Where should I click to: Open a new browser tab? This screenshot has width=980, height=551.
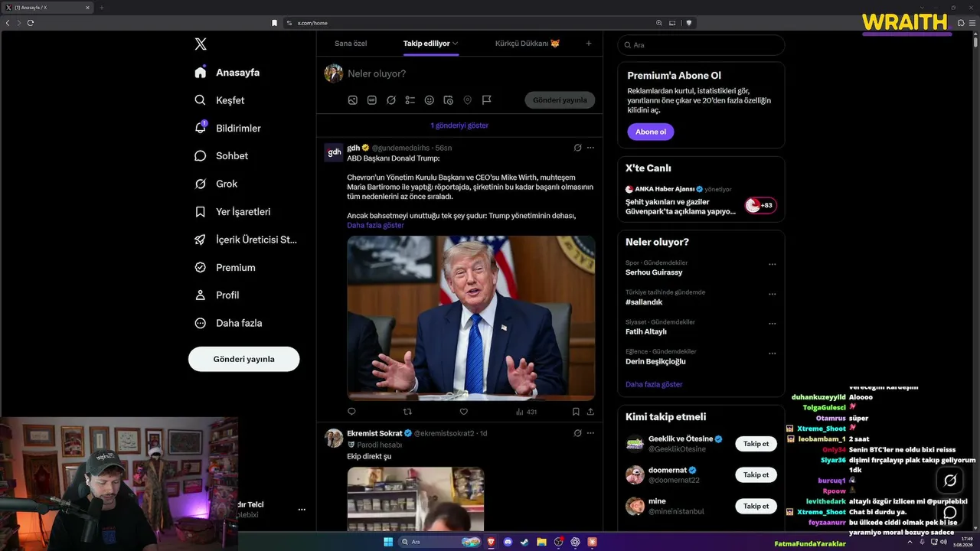pyautogui.click(x=102, y=8)
